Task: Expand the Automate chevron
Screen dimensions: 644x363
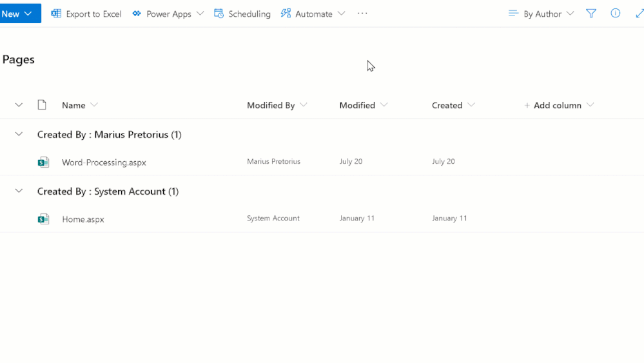Action: pos(341,14)
